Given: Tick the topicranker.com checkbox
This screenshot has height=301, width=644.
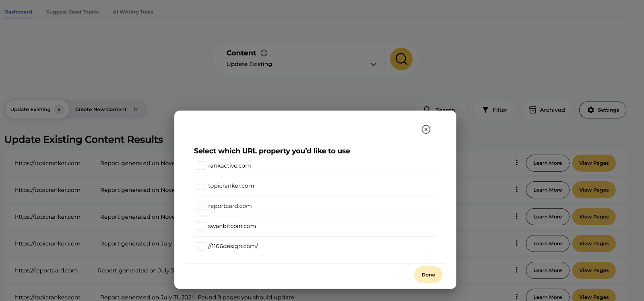Looking at the screenshot, I should pyautogui.click(x=201, y=186).
